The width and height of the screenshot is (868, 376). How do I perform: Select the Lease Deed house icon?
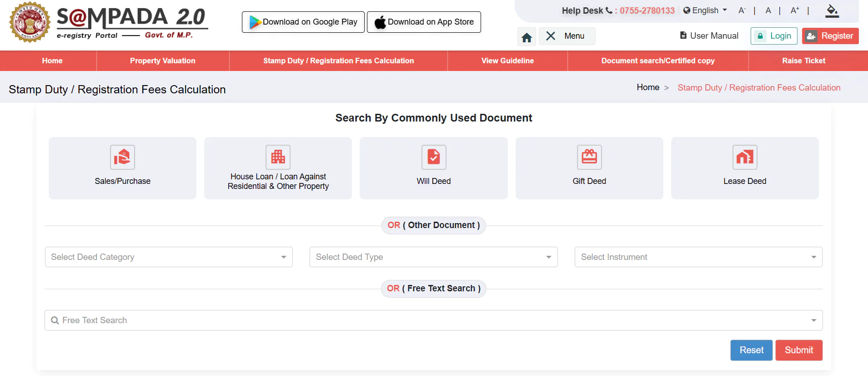[745, 157]
